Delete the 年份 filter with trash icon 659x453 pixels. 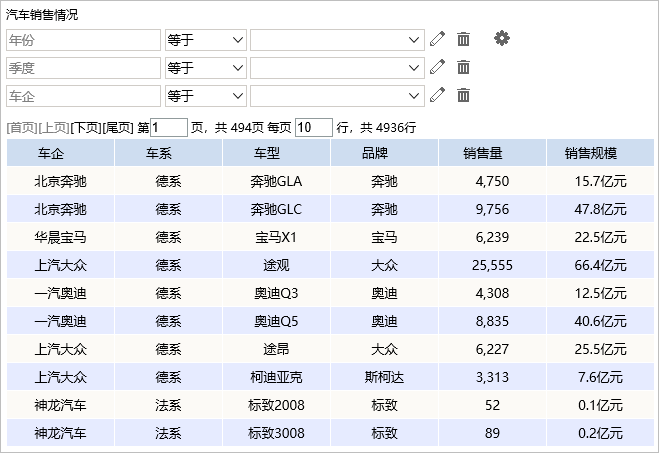pos(463,39)
